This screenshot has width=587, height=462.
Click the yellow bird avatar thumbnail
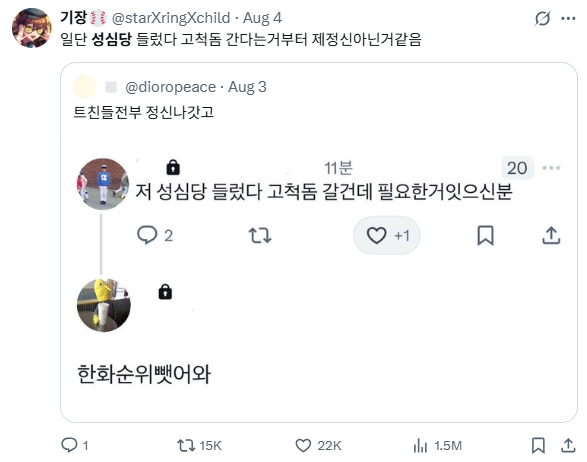coord(104,305)
